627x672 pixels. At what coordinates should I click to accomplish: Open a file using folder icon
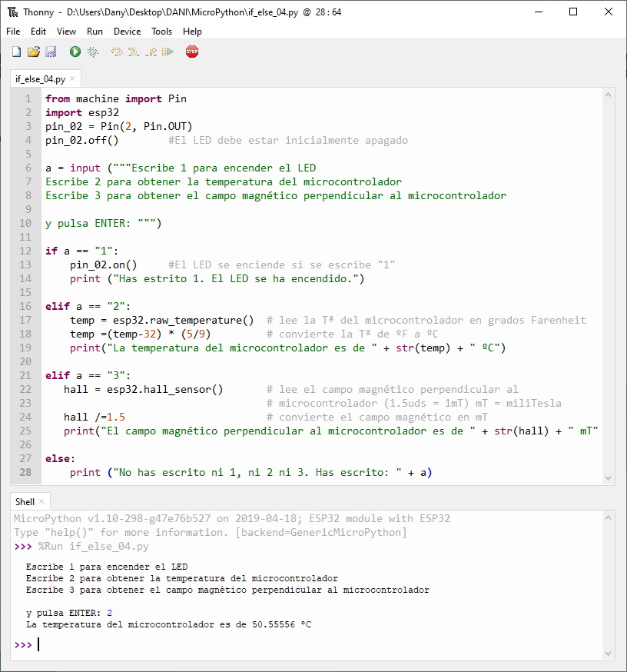point(33,52)
